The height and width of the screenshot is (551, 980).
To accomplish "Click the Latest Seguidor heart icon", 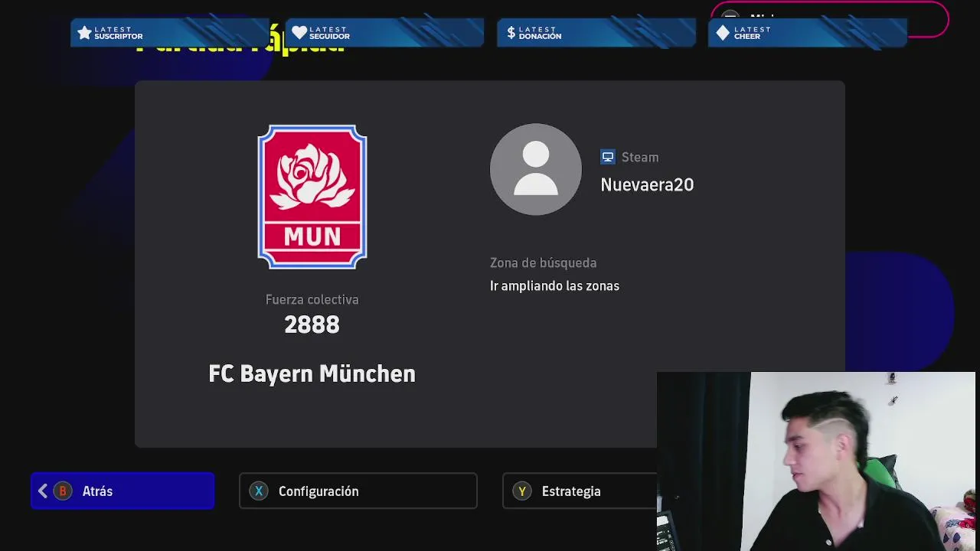I will [x=299, y=33].
